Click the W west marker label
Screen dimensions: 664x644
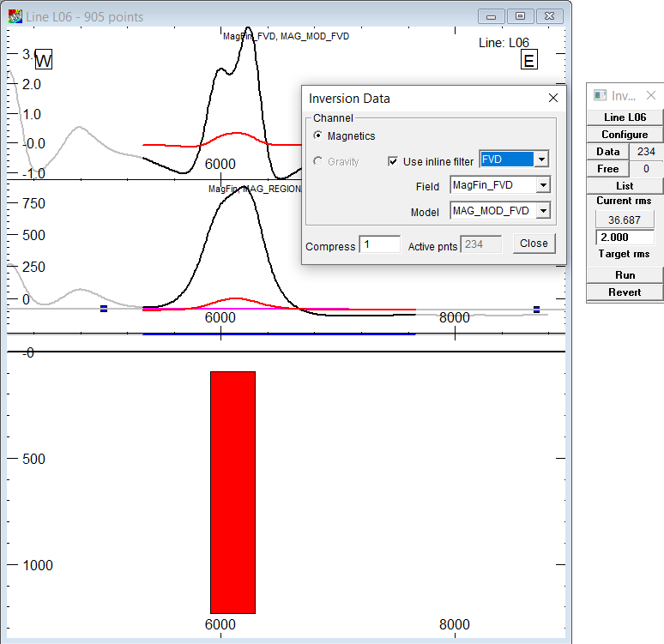tap(43, 59)
